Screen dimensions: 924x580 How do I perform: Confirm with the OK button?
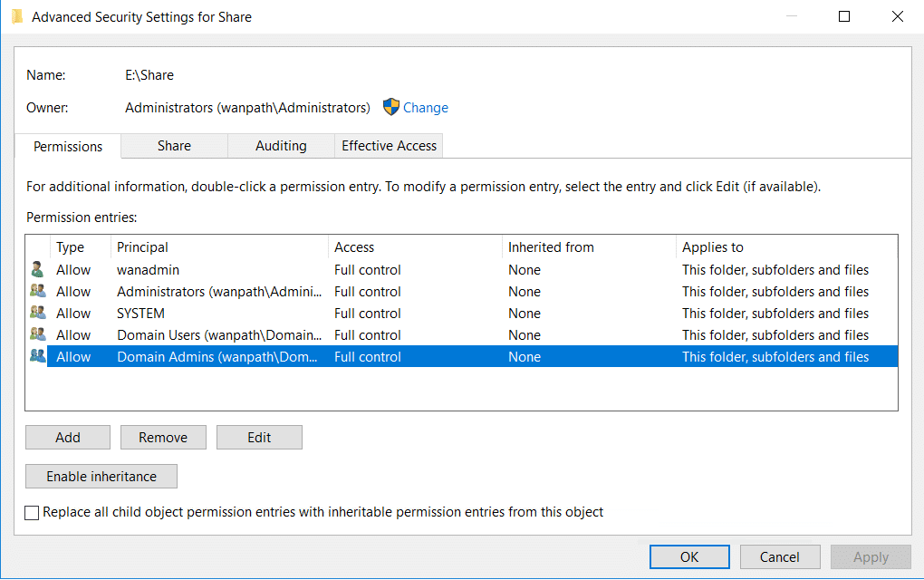coord(689,557)
